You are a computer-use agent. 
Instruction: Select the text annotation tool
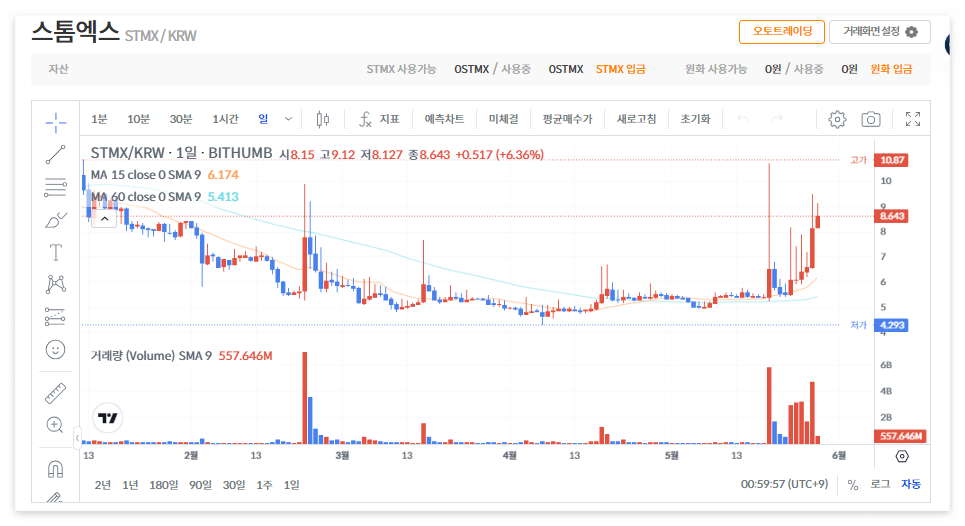[x=55, y=252]
